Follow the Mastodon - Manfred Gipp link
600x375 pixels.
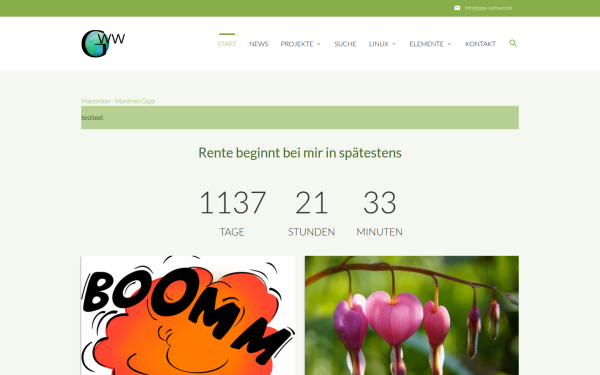(x=118, y=101)
